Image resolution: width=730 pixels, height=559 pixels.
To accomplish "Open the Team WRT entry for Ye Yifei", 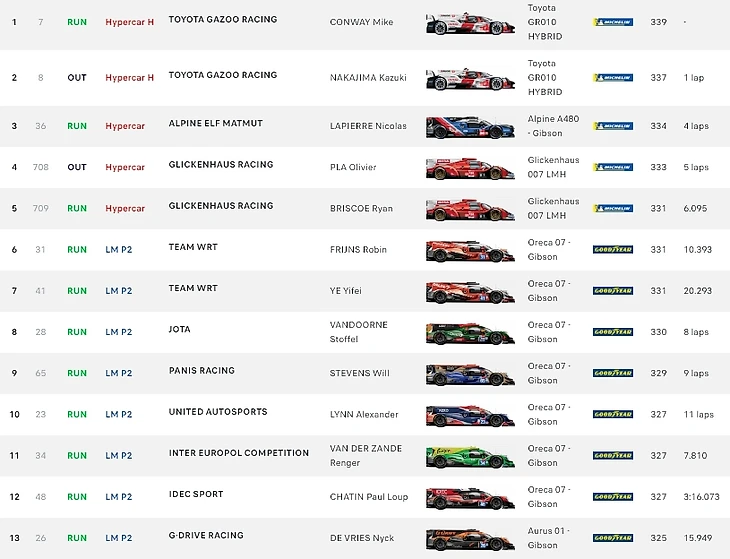I will (x=193, y=289).
